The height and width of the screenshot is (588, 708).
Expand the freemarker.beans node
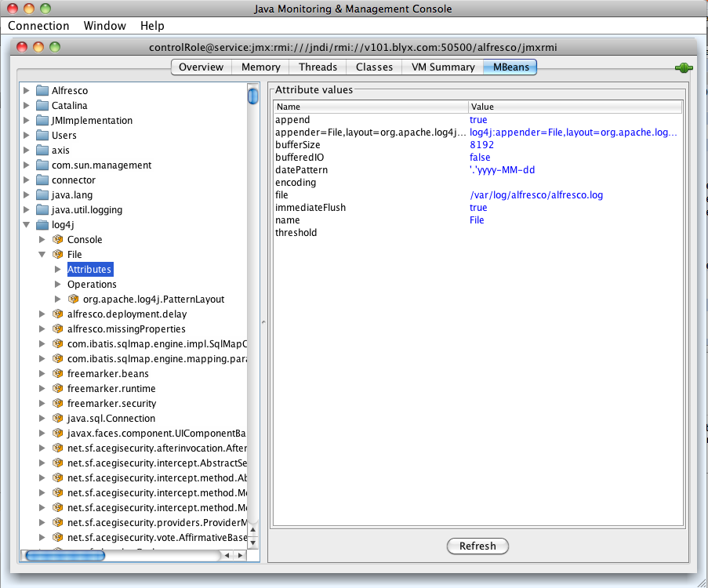[42, 373]
